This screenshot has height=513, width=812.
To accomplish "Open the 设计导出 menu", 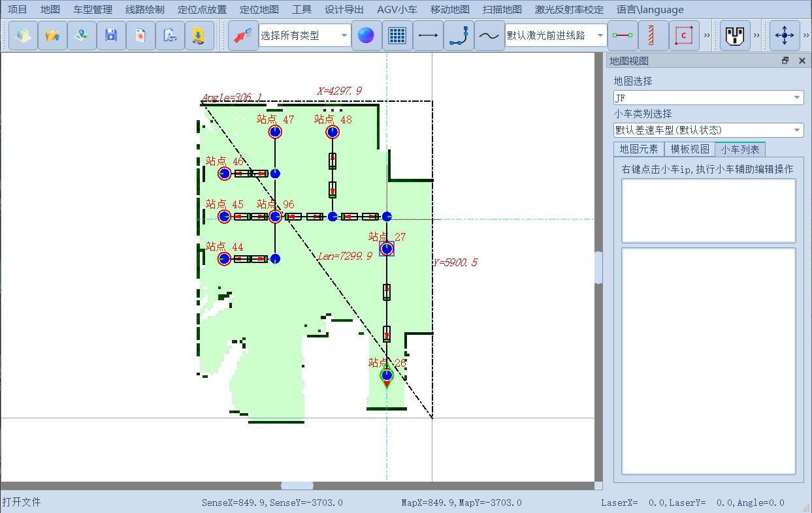I will click(344, 10).
